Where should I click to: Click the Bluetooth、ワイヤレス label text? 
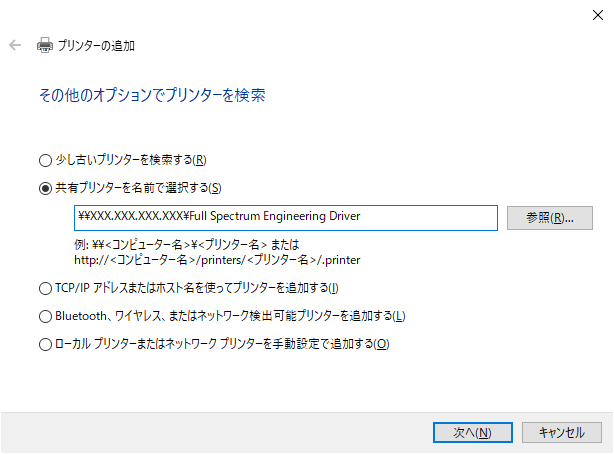point(230,316)
